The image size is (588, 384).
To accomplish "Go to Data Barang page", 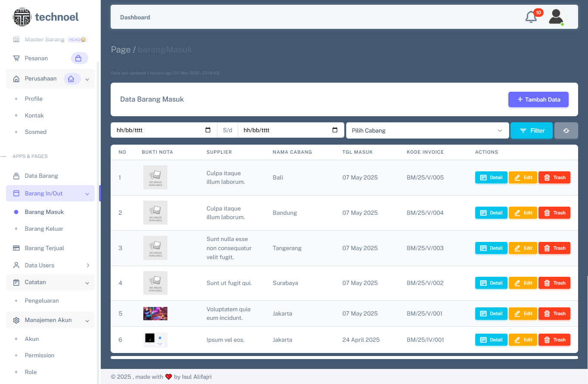I will (x=41, y=176).
